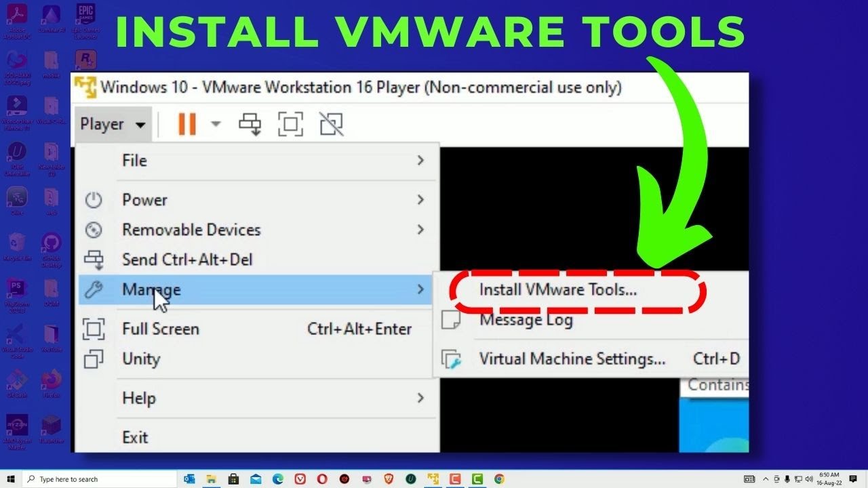Select the Send Ctrl+Alt+Del toolbar icon

coord(251,124)
